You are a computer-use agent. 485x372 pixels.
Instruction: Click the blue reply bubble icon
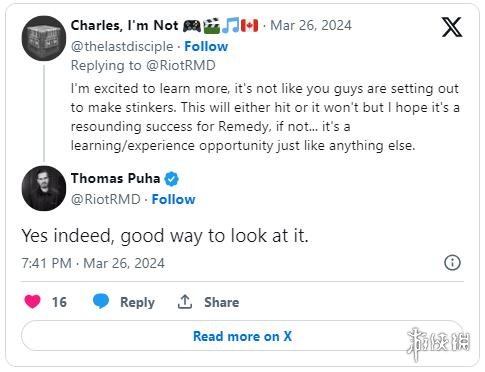click(x=101, y=301)
